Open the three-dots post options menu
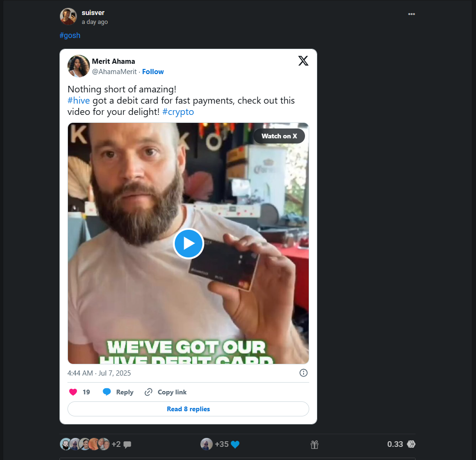 [411, 14]
